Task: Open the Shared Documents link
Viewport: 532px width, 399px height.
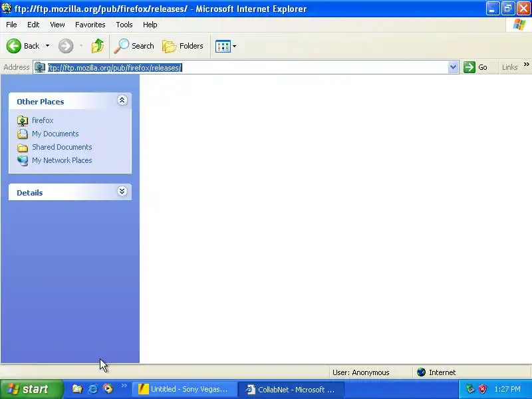Action: (x=62, y=147)
